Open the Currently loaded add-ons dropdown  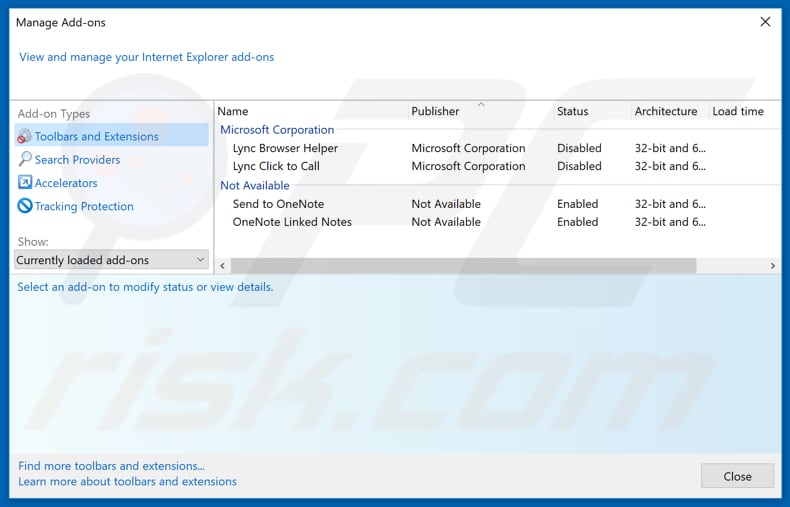[x=111, y=260]
